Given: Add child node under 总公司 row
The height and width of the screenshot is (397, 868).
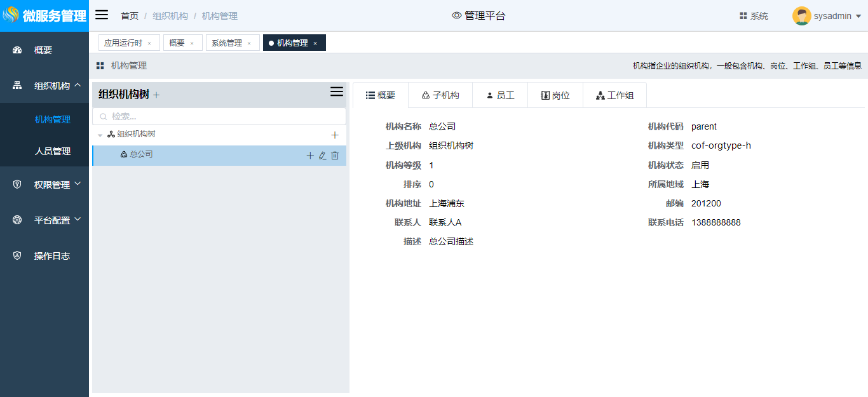Looking at the screenshot, I should tap(310, 156).
